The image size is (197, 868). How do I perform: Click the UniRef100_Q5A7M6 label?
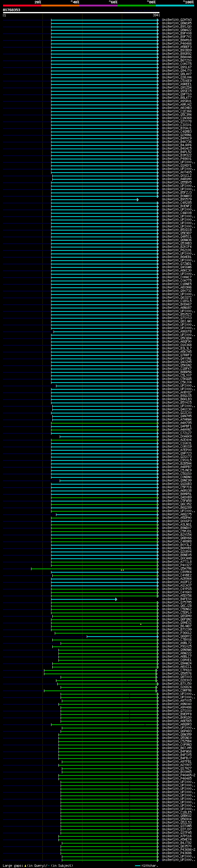(x=177, y=568)
